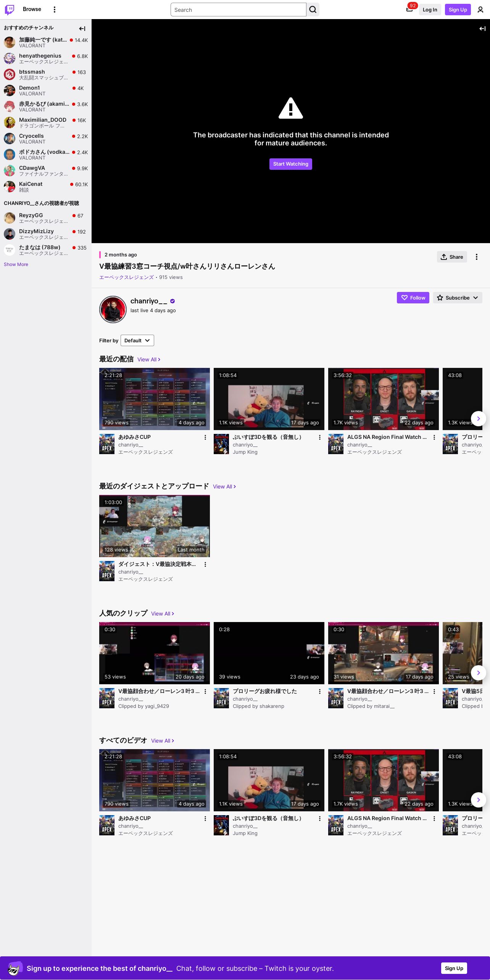Viewport: 490px width, 980px height.
Task: Open Jump King box art in recent broadcasts
Action: coord(221,444)
